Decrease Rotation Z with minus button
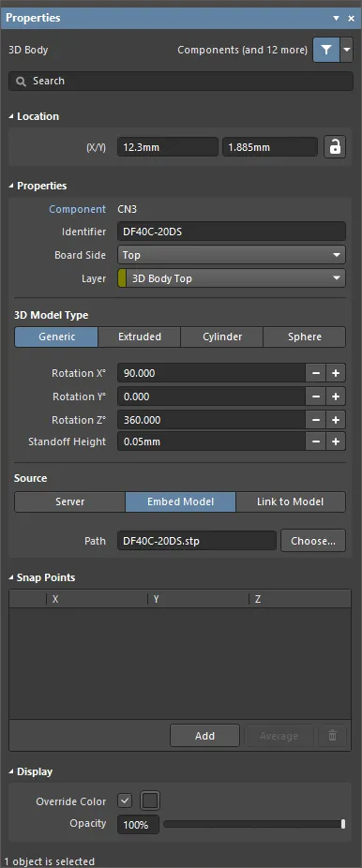 315,420
